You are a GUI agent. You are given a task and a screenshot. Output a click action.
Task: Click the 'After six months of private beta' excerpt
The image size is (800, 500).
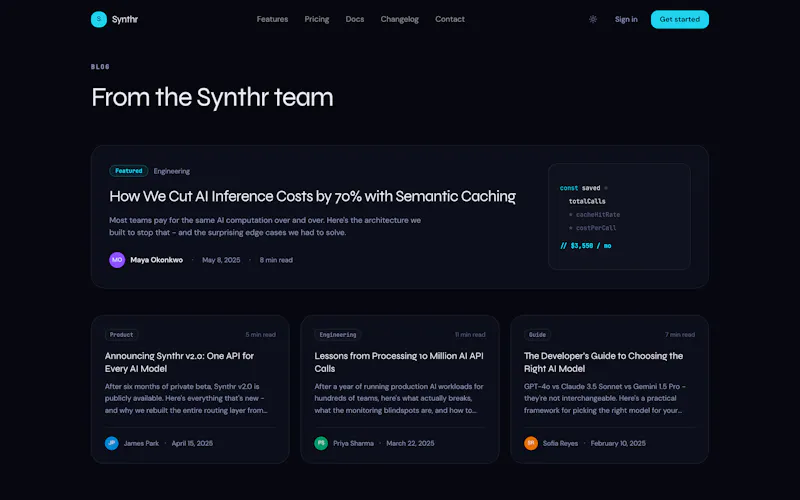pos(186,398)
